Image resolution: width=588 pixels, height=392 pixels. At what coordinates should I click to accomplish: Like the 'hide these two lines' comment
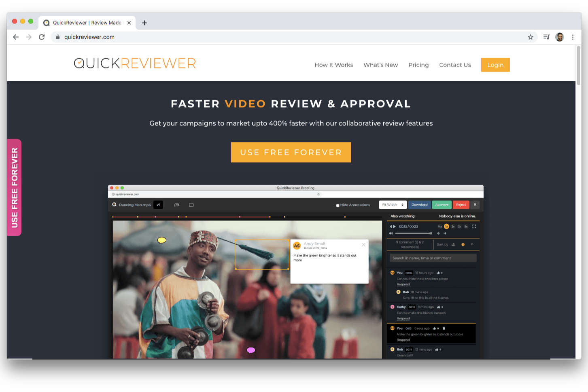[x=438, y=273]
